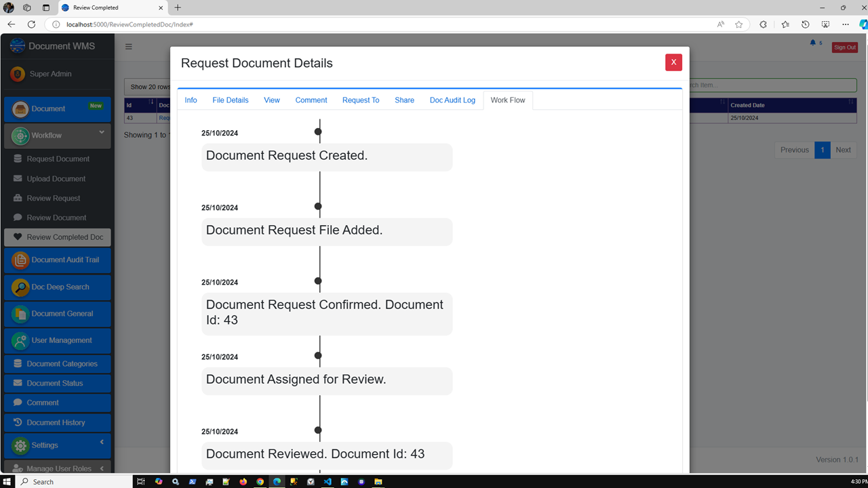Switch to the File Details tab

[230, 100]
